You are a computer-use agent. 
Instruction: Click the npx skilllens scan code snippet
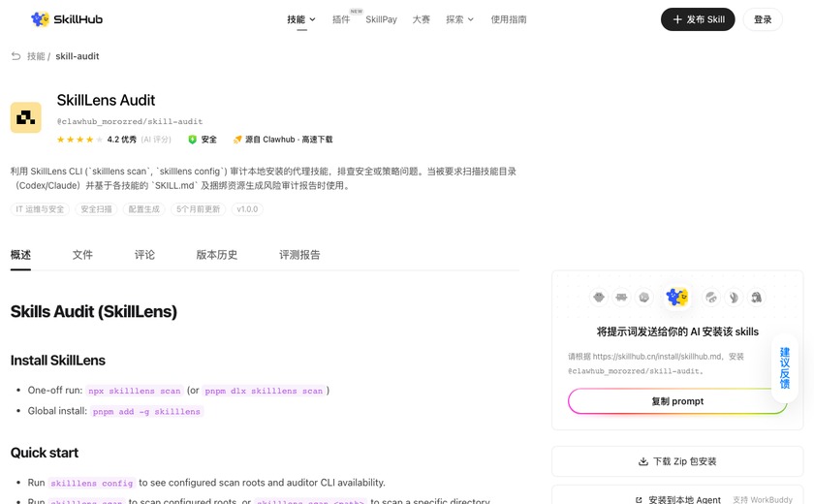pos(135,391)
